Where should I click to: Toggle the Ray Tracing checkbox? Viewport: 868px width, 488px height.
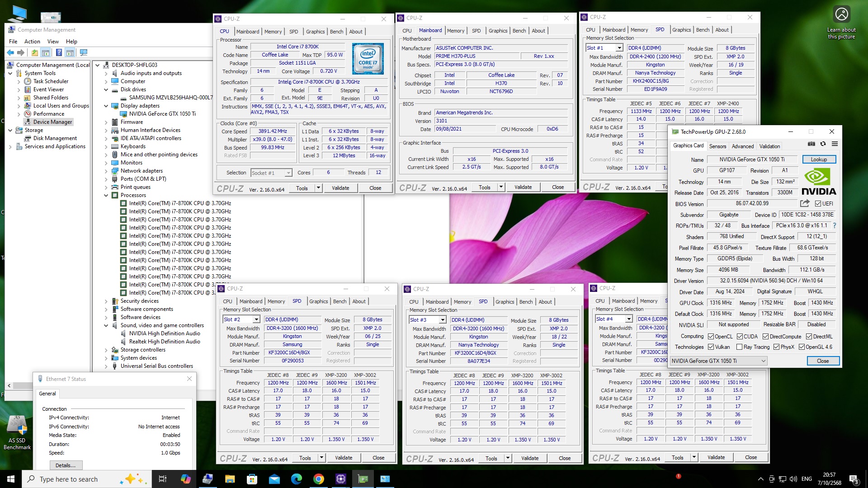(739, 347)
